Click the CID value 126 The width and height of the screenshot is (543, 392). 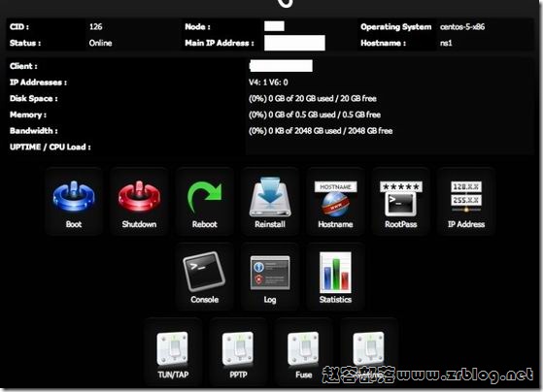(95, 26)
